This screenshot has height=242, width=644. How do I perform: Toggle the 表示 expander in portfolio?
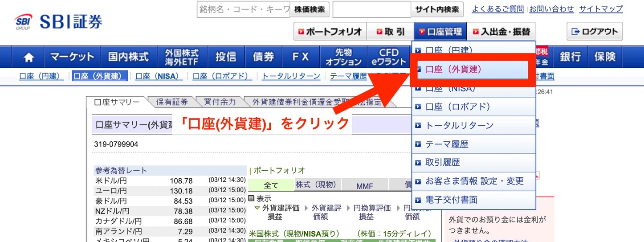coord(260,199)
